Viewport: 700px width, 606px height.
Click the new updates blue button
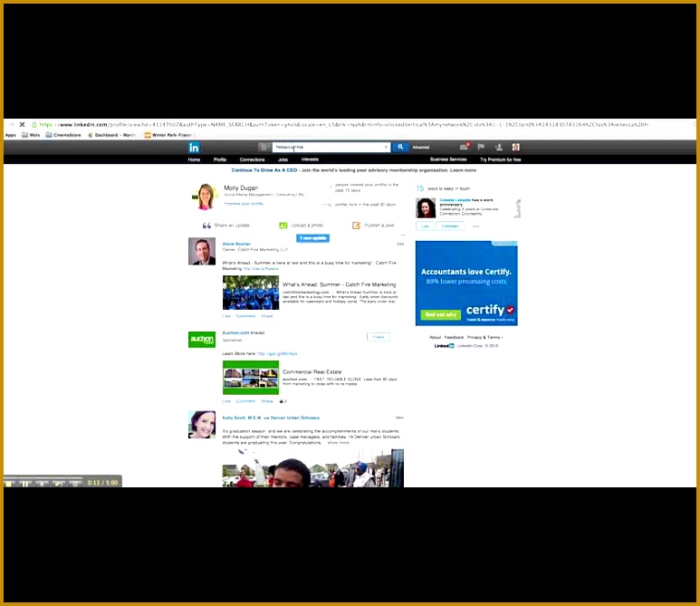[313, 238]
